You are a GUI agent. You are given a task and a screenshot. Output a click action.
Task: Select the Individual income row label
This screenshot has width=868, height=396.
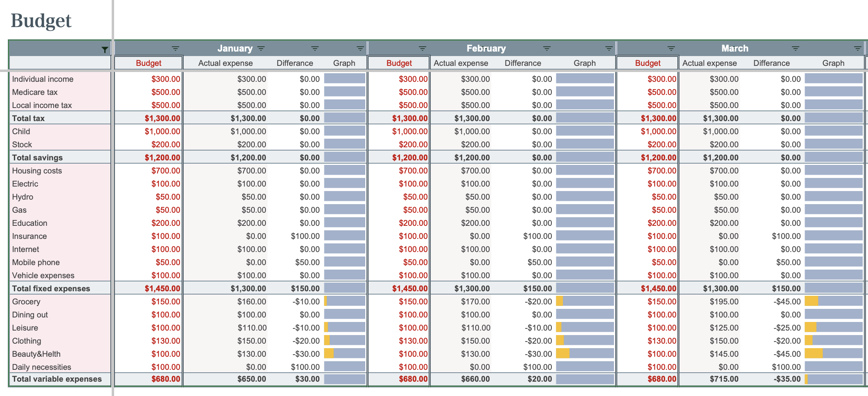38,79
